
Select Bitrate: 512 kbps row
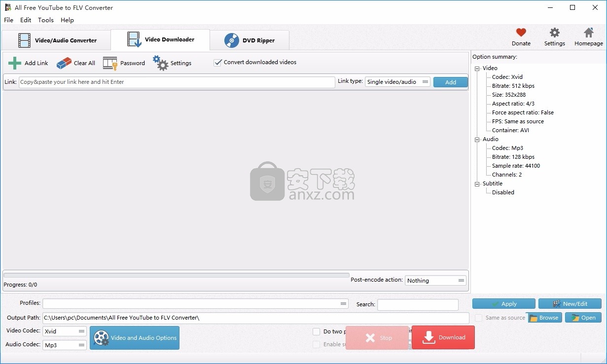(513, 86)
